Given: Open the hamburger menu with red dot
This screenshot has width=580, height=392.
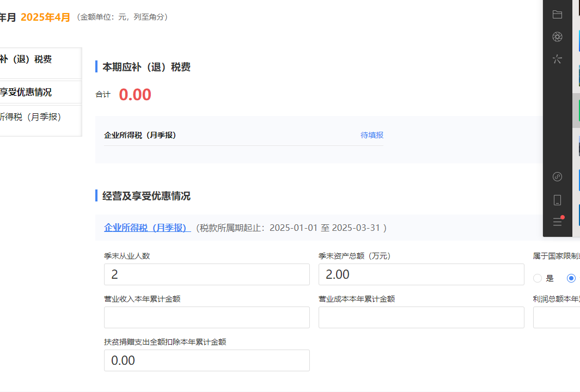Looking at the screenshot, I should click(558, 221).
